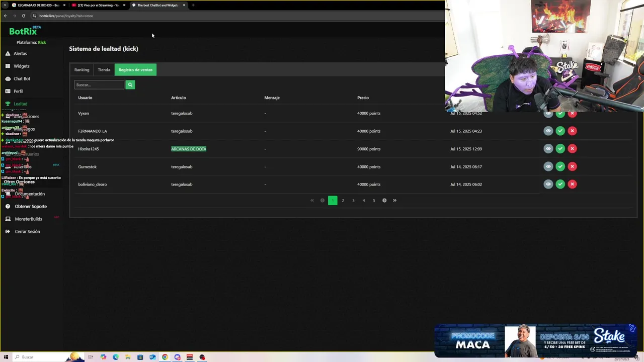
Task: Close the ESCARABAJO DE BICHOS tab
Action: pyautogui.click(x=64, y=5)
